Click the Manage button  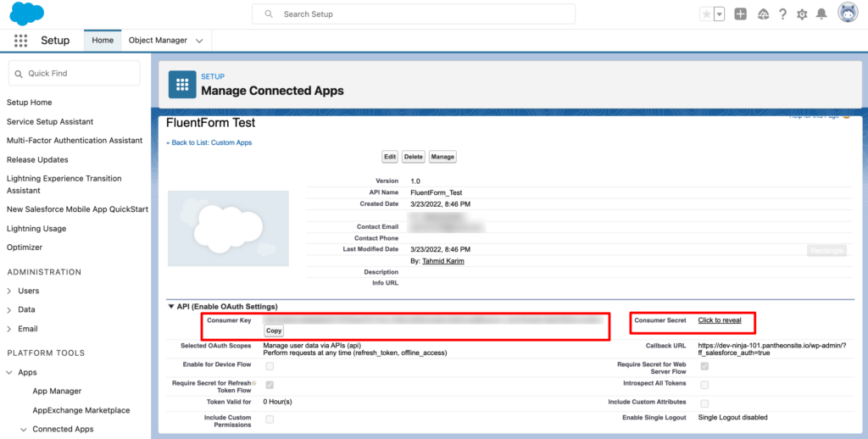[442, 157]
